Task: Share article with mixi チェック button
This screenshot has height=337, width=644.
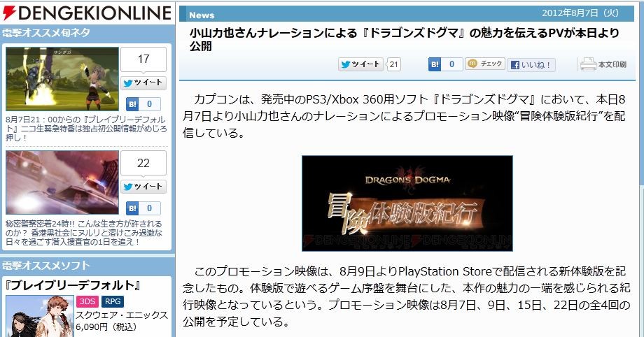Action: (485, 64)
